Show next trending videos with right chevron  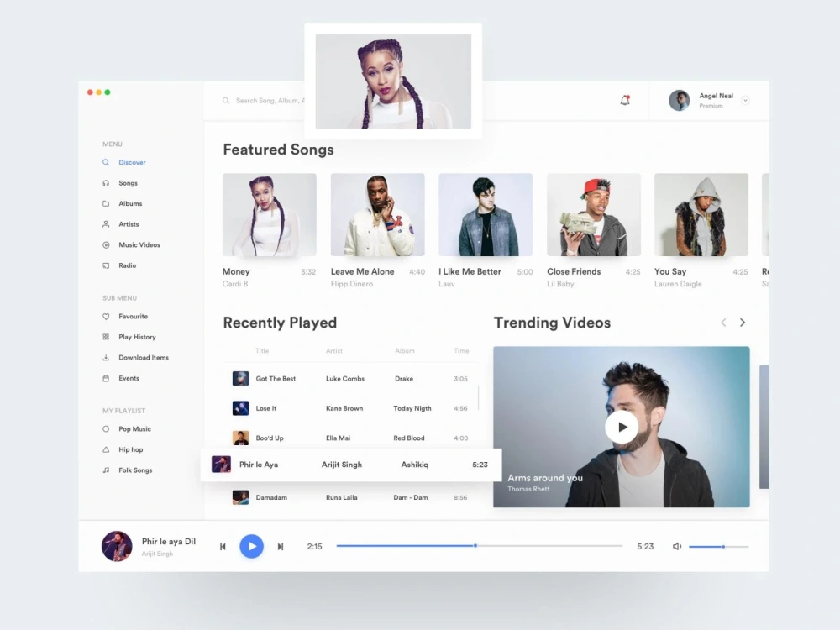point(743,323)
